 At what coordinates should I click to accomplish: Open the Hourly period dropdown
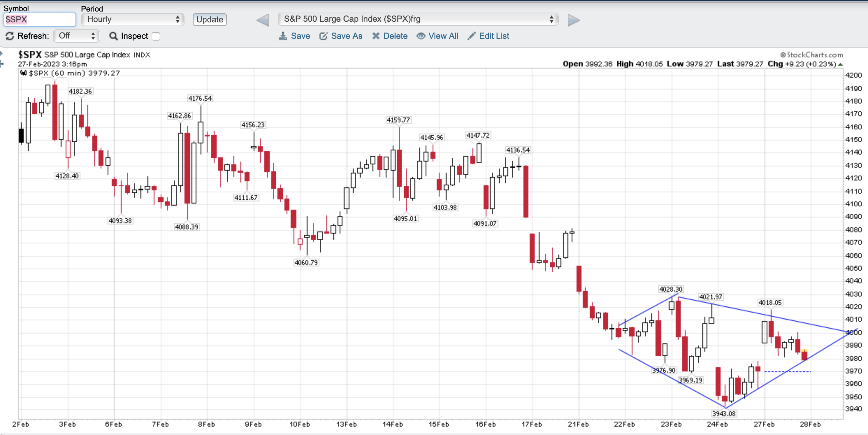[x=132, y=19]
